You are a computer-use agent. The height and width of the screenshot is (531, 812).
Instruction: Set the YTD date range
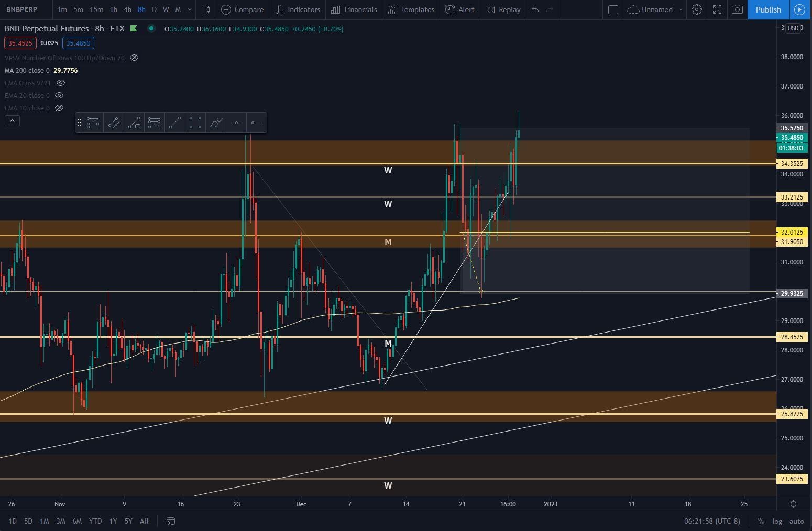pyautogui.click(x=95, y=521)
